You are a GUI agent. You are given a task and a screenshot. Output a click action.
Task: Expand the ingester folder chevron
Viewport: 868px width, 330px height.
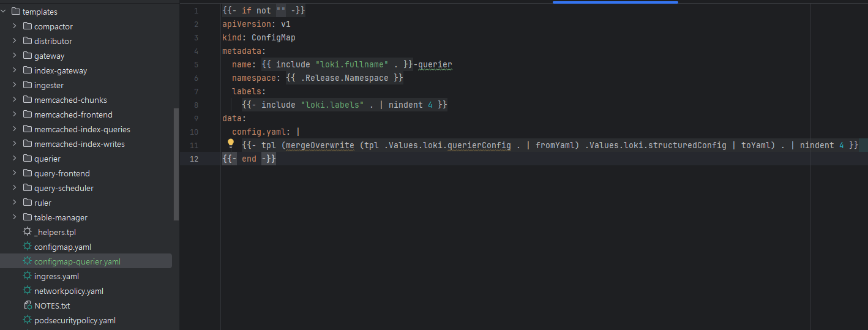[x=15, y=85]
